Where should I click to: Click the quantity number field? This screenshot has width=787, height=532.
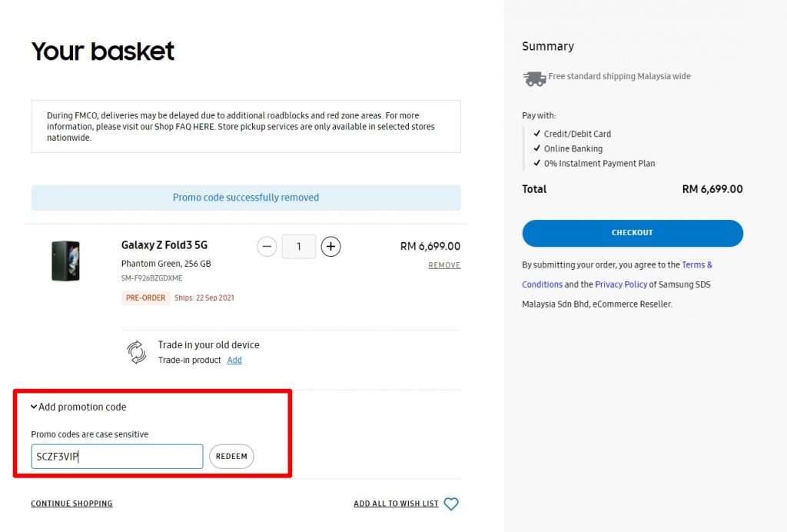coord(298,247)
